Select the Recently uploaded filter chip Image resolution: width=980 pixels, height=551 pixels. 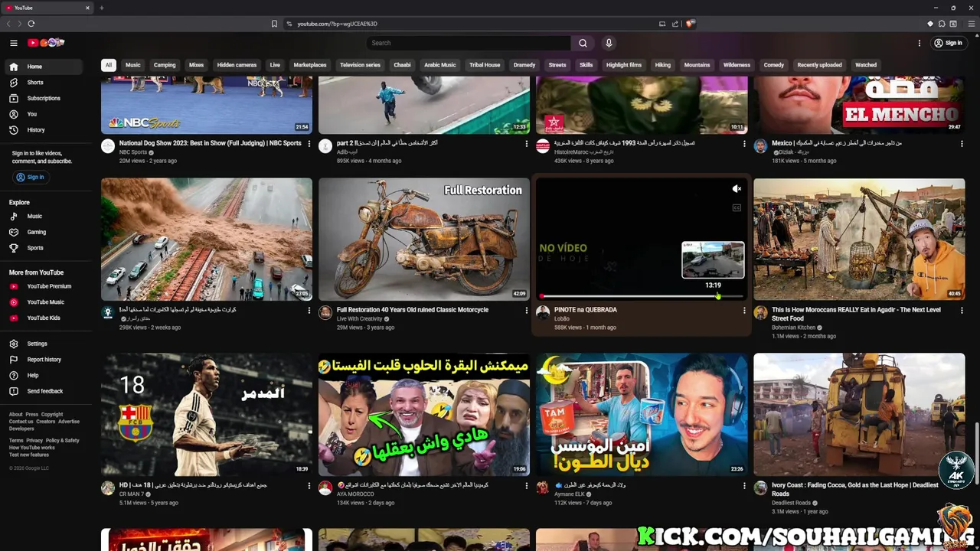[819, 65]
